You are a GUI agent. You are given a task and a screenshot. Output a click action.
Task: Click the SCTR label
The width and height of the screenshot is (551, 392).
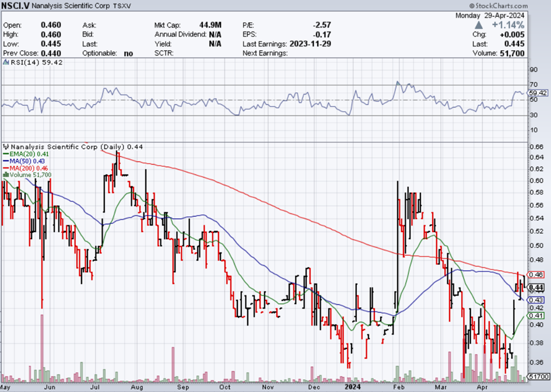coord(163,54)
